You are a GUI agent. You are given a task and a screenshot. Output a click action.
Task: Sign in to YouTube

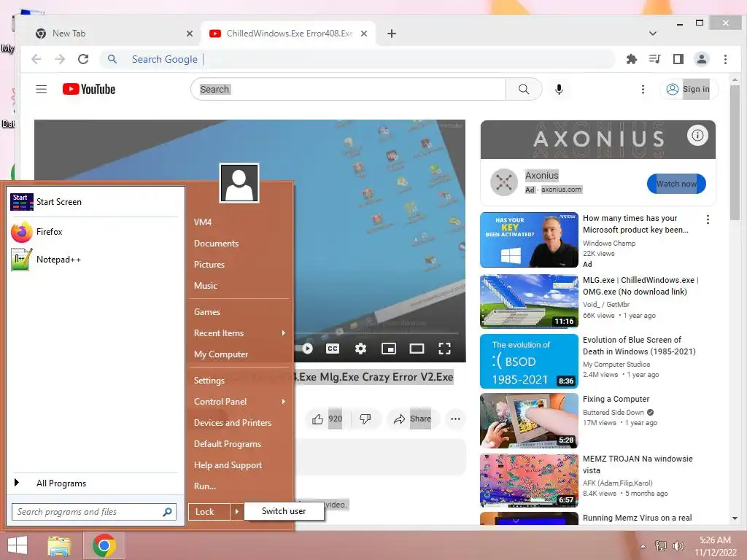pos(689,89)
